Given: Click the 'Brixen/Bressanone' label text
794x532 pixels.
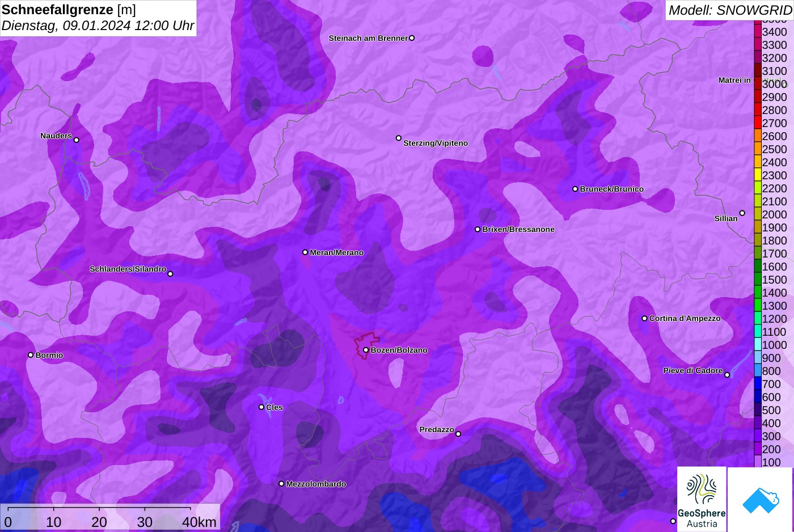Looking at the screenshot, I should [x=518, y=229].
